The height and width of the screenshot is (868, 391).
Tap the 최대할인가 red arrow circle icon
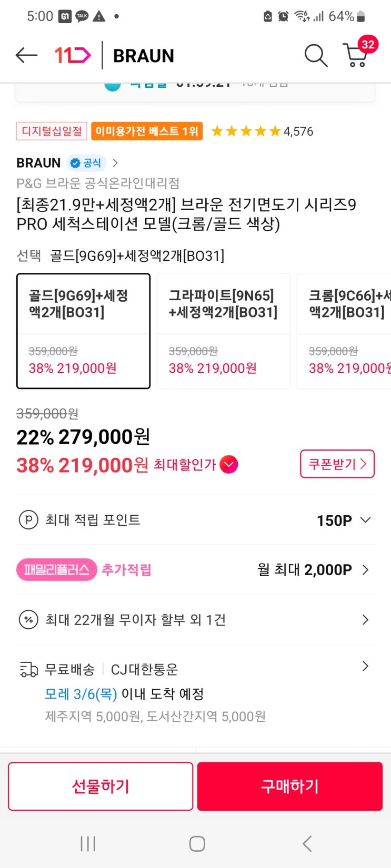tap(229, 465)
